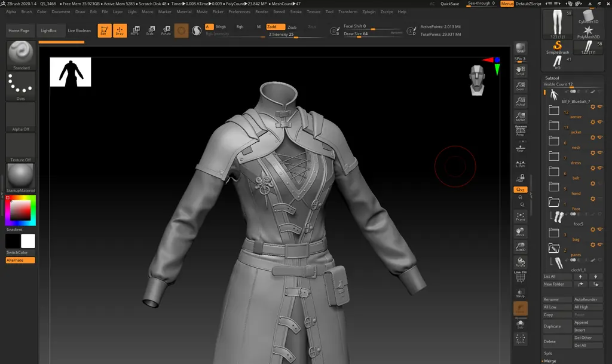Select the Scale gizmo mode icon
The width and height of the screenshot is (612, 364).
pos(150,30)
